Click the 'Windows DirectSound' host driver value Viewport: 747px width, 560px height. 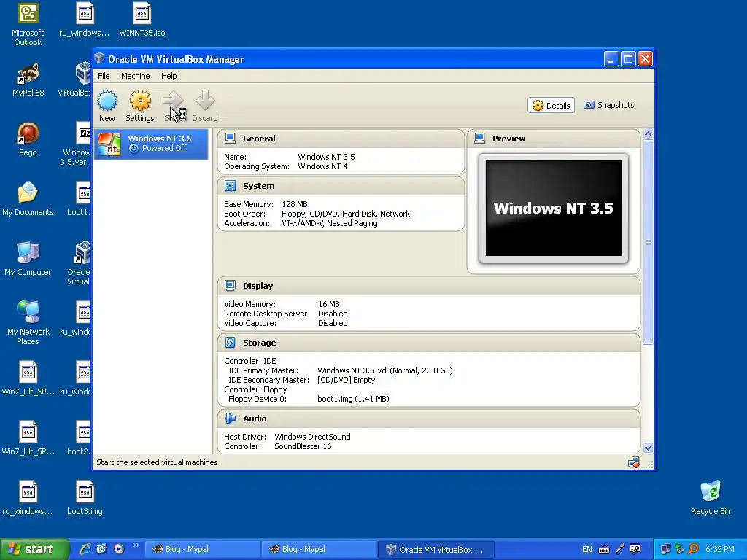point(312,437)
